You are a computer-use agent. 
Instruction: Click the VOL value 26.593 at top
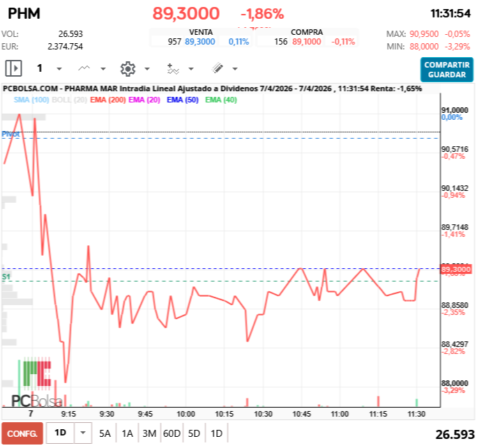pos(70,34)
